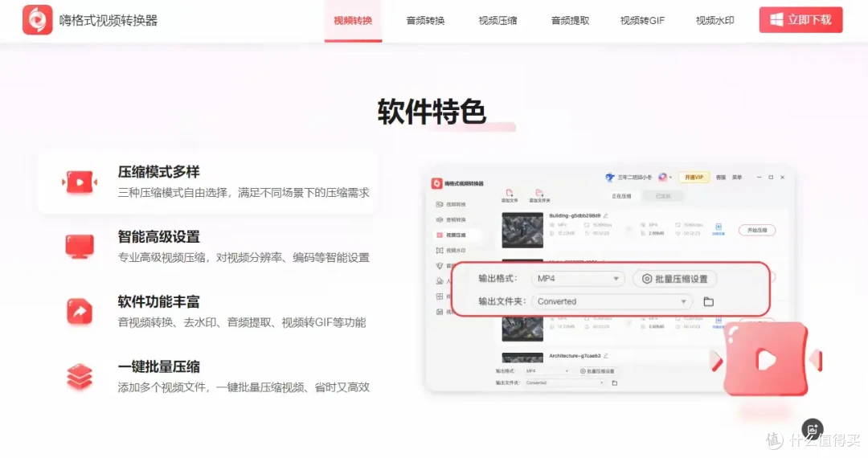Go to the 视频压缩 top navigation tab
868x458 pixels.
(x=497, y=20)
